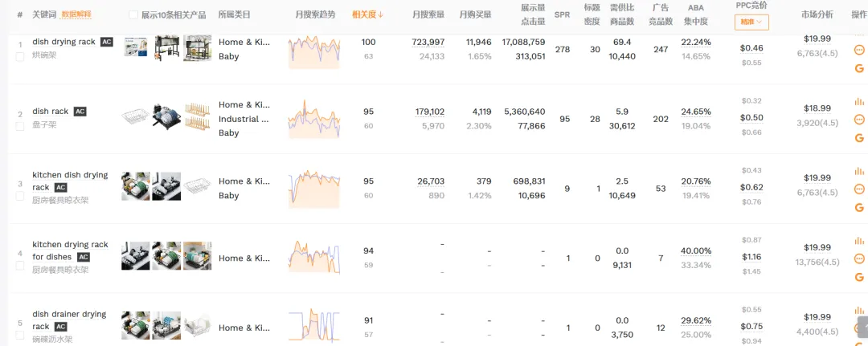This screenshot has width=868, height=346.
Task: Open search trend chart for dish rack
Action: 314,119
